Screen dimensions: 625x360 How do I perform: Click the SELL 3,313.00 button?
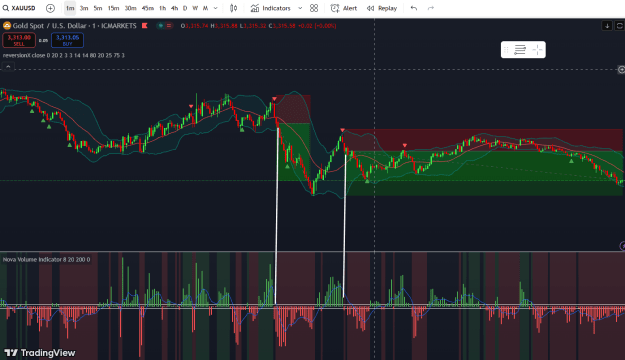coord(19,40)
